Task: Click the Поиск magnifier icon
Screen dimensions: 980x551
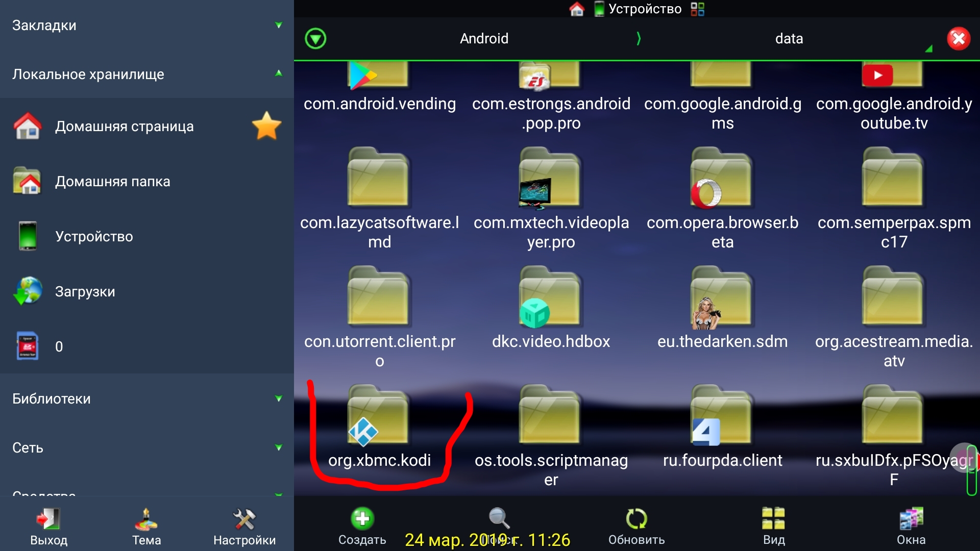Action: (x=499, y=518)
